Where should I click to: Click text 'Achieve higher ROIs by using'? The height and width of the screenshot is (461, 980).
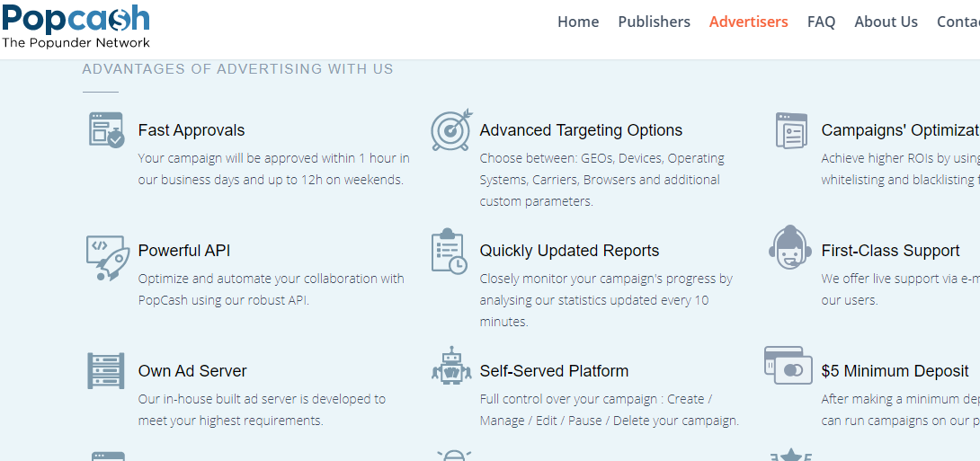901,158
